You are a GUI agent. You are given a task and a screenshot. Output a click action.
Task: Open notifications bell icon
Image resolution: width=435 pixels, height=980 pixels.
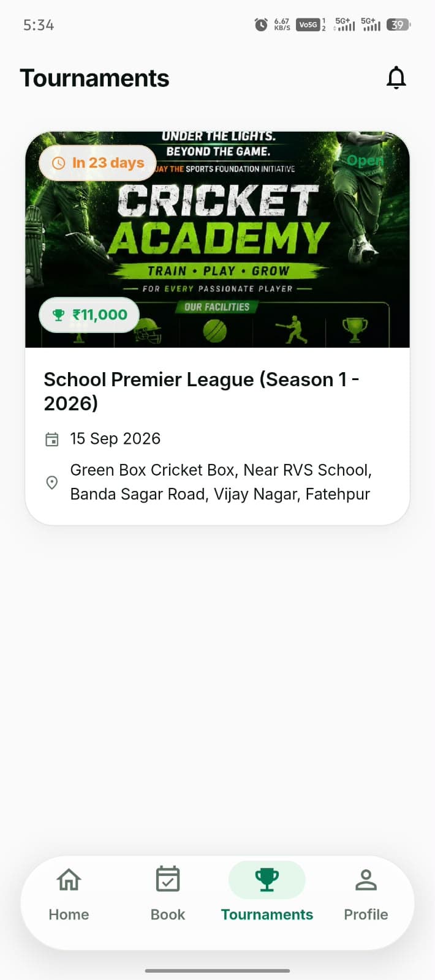click(x=396, y=78)
